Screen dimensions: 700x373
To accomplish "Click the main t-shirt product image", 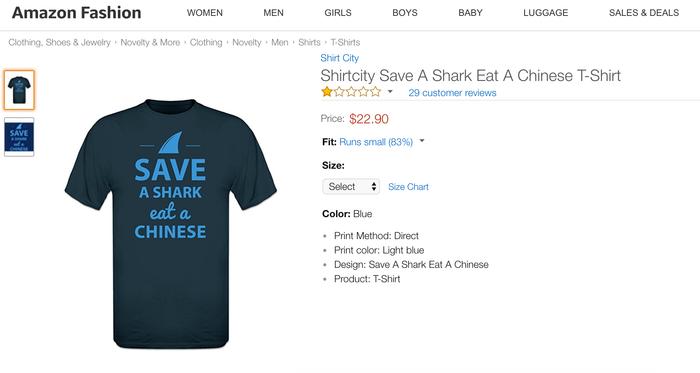I will point(171,224).
